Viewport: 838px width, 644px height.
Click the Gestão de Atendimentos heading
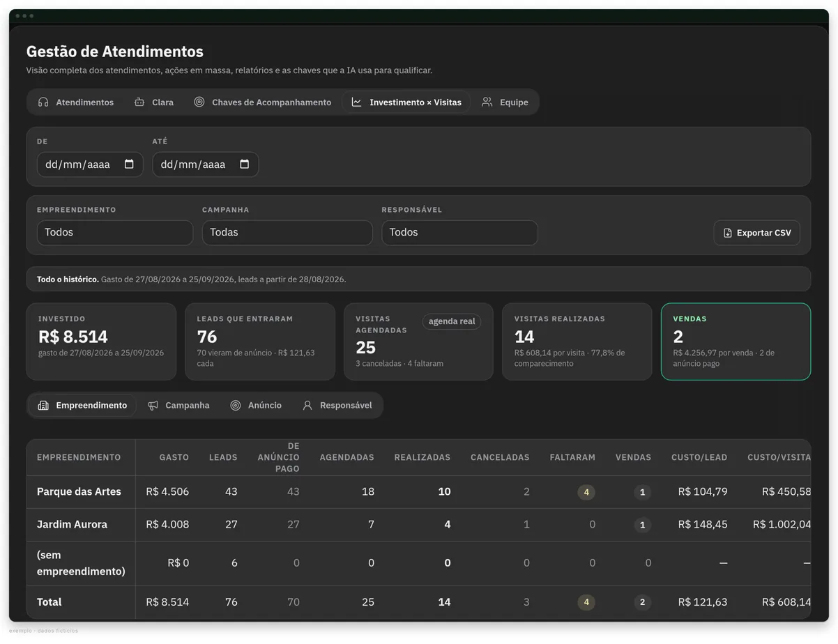(115, 52)
